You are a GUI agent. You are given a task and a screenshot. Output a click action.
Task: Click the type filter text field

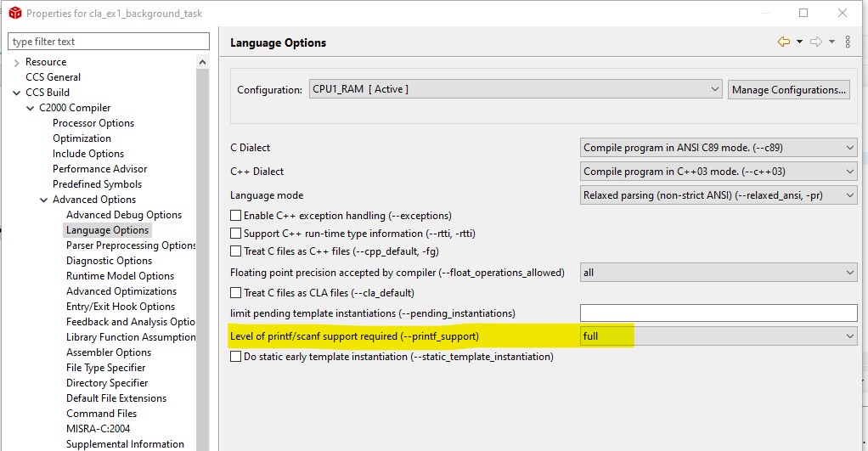pos(108,42)
